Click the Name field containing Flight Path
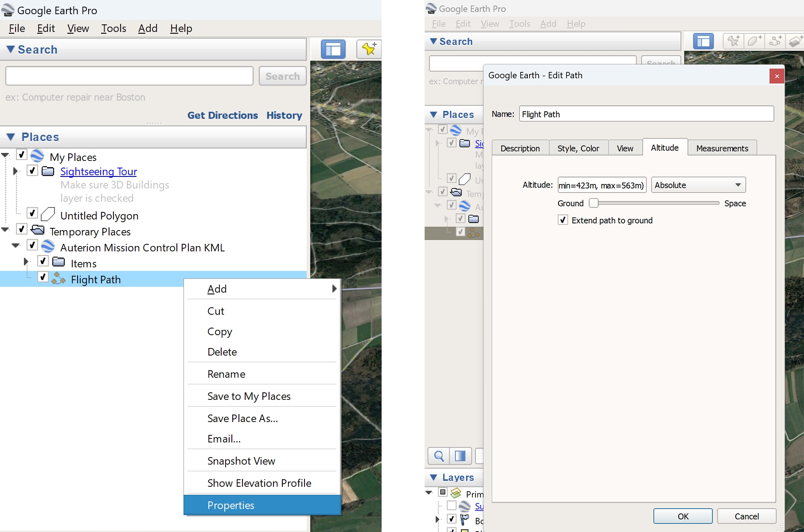The height and width of the screenshot is (532, 804). 646,114
